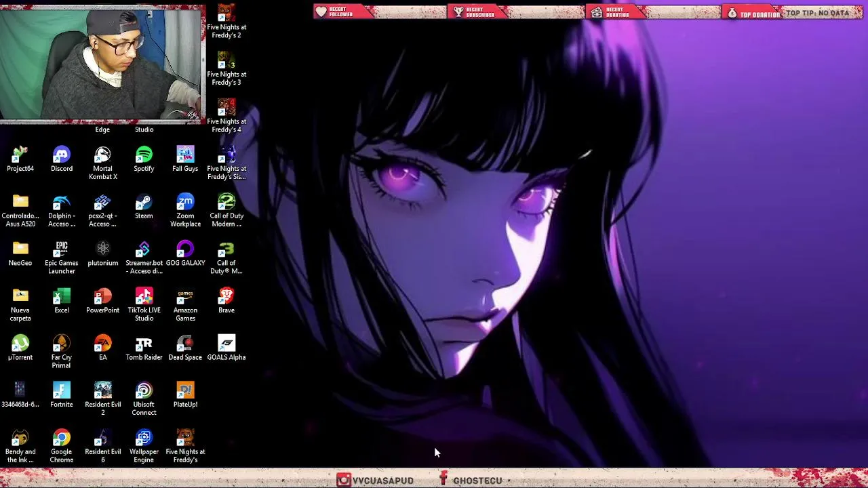Select the PowerPoint desktop icon
This screenshot has width=868, height=488.
click(x=103, y=301)
